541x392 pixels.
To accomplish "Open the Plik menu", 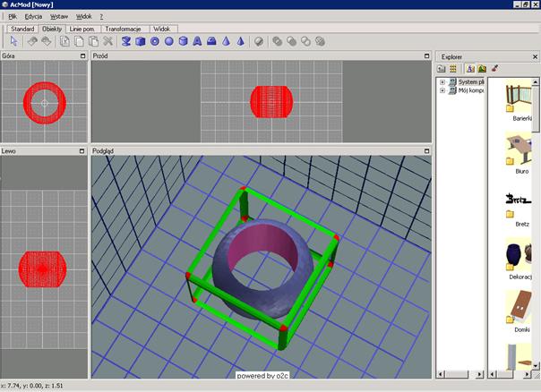I will point(13,16).
